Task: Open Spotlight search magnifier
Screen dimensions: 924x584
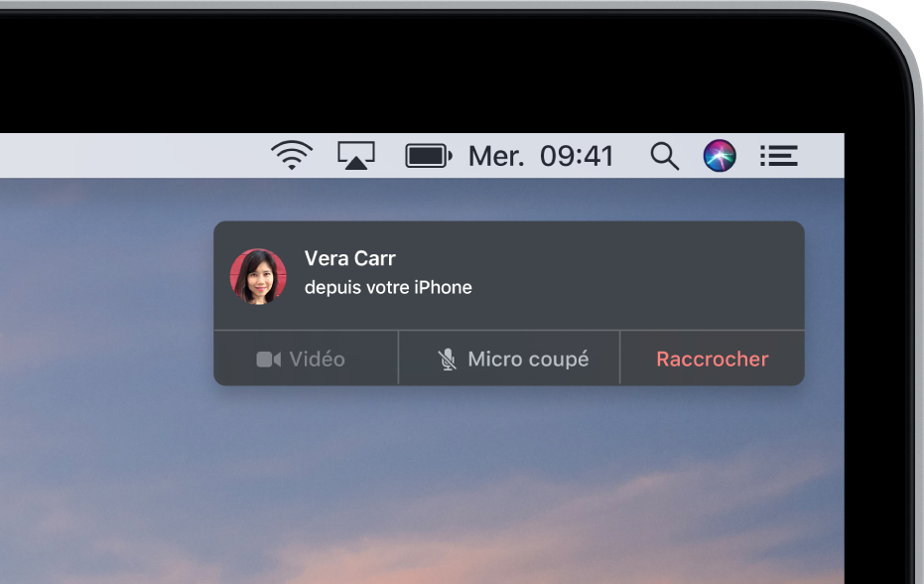Action: (x=665, y=156)
